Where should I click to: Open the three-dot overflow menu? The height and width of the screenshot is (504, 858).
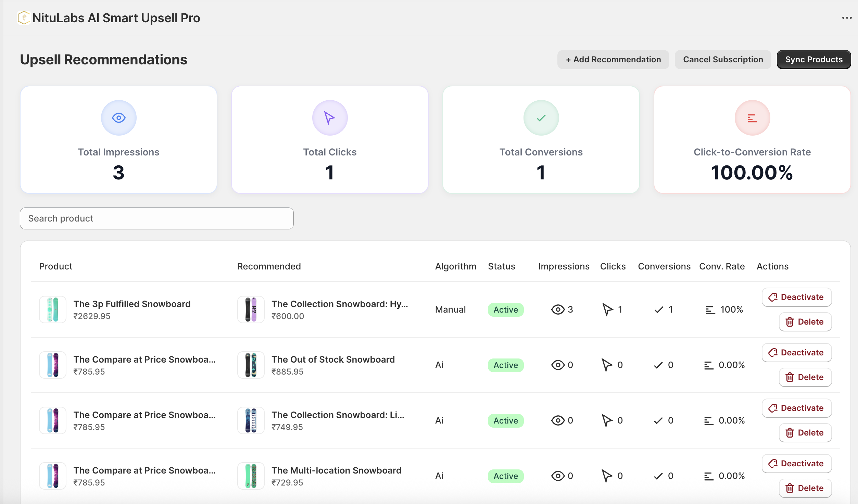(847, 17)
